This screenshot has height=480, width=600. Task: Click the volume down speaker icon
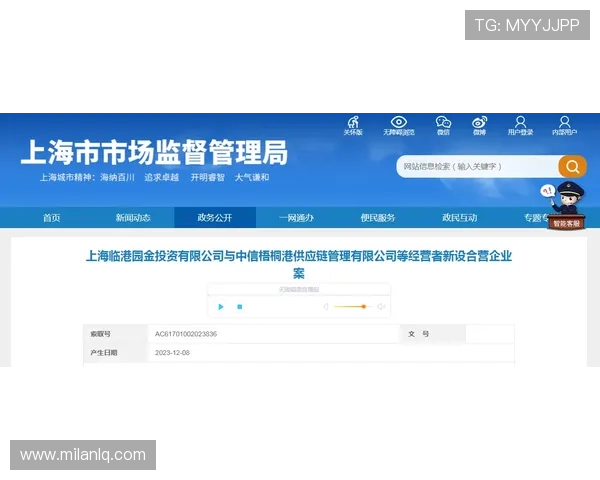326,307
